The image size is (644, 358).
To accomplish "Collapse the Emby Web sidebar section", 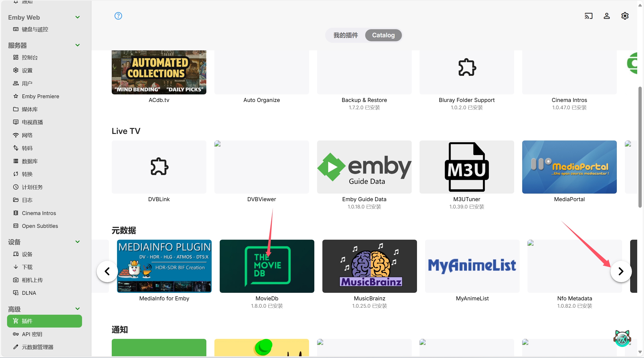I will pos(78,17).
